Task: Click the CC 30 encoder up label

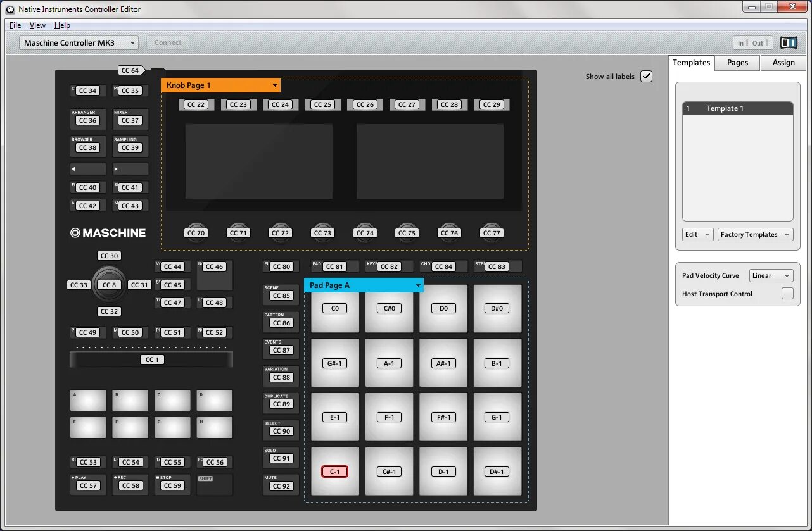Action: point(110,256)
